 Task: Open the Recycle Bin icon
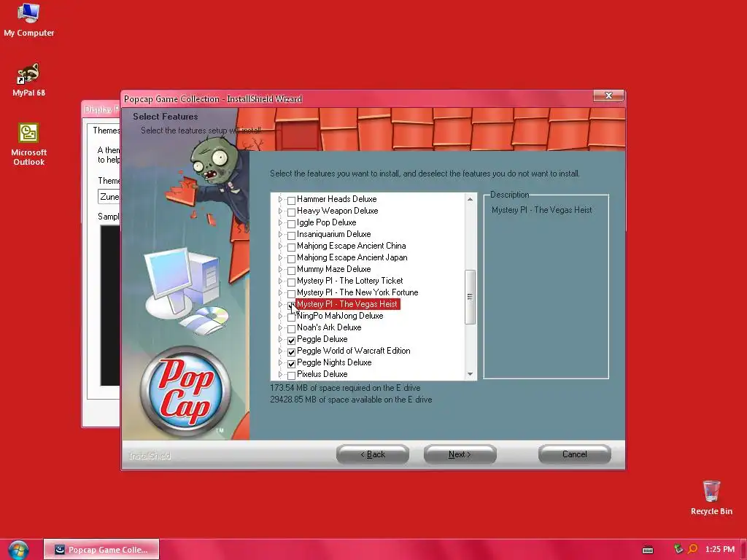(x=711, y=497)
